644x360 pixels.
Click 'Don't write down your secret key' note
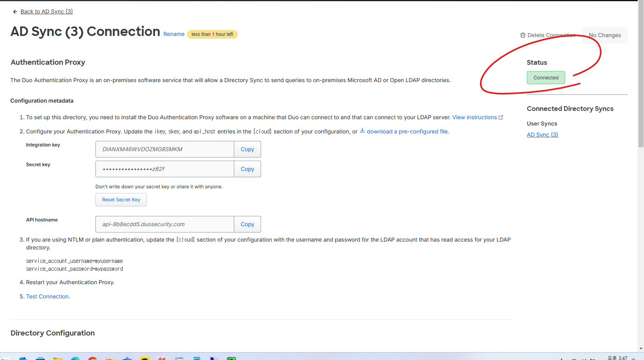coord(159,187)
